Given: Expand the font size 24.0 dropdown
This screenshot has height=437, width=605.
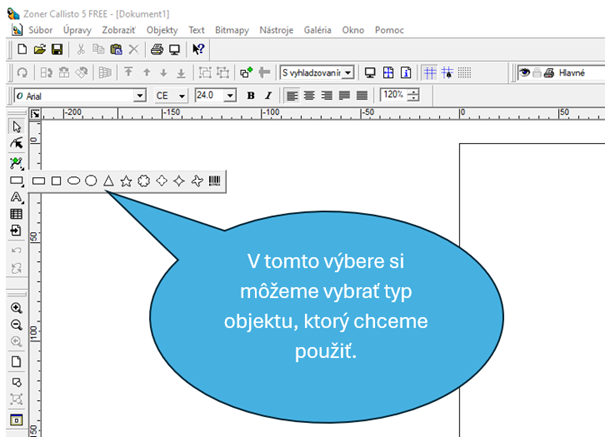Looking at the screenshot, I should [x=230, y=95].
